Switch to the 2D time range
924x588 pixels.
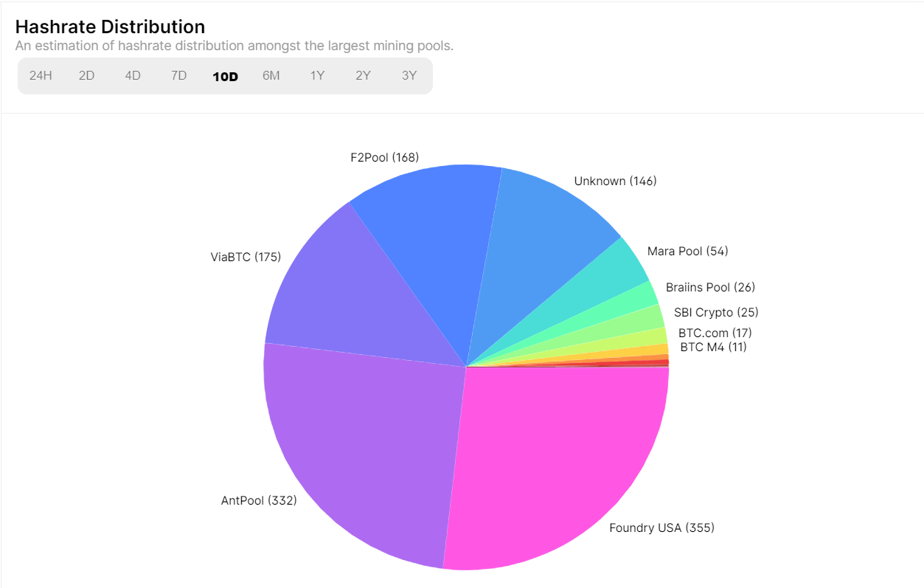pyautogui.click(x=87, y=76)
